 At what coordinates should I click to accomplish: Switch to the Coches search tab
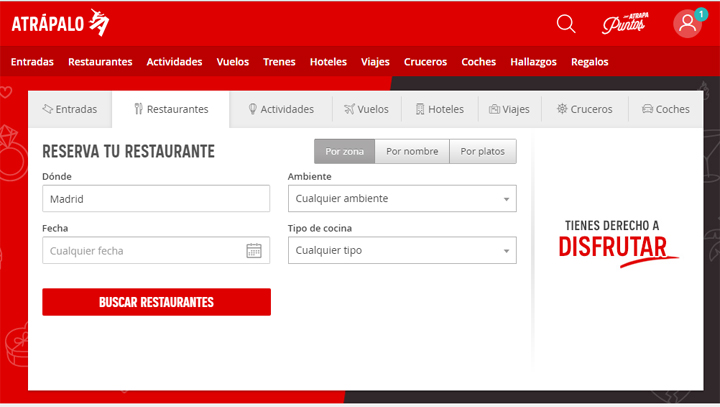[665, 109]
